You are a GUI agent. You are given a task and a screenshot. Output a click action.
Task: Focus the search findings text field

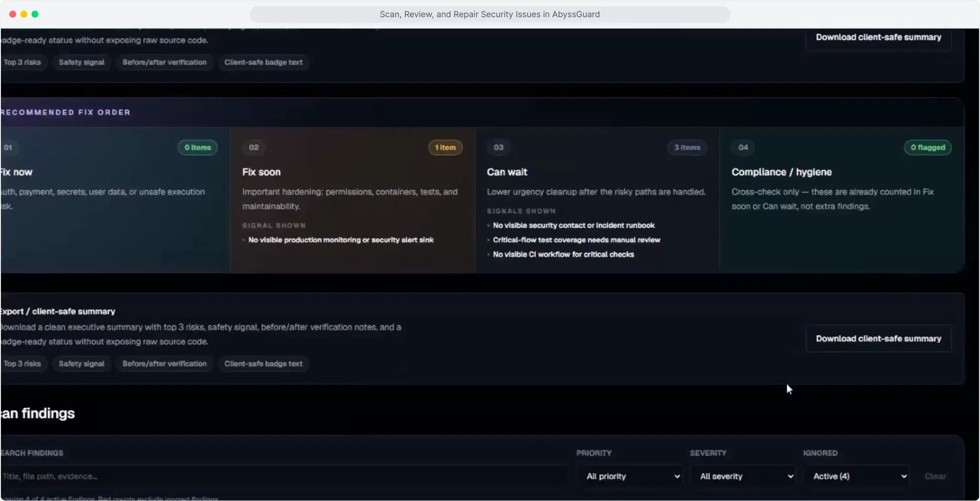pos(284,476)
